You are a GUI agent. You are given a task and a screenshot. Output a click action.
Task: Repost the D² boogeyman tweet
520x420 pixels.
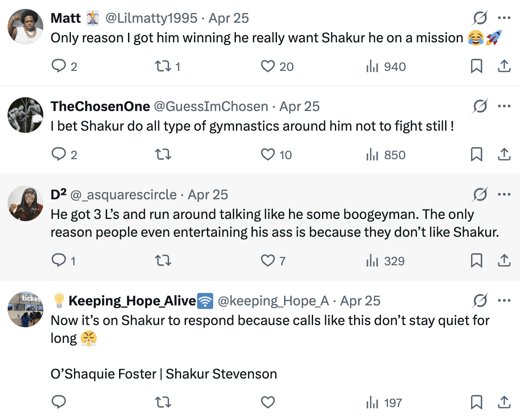tap(162, 261)
